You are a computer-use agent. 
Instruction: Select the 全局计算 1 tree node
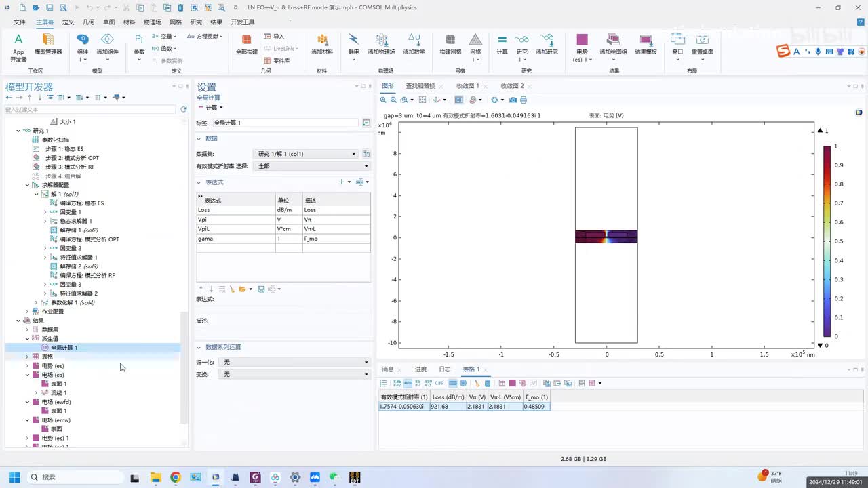(64, 348)
